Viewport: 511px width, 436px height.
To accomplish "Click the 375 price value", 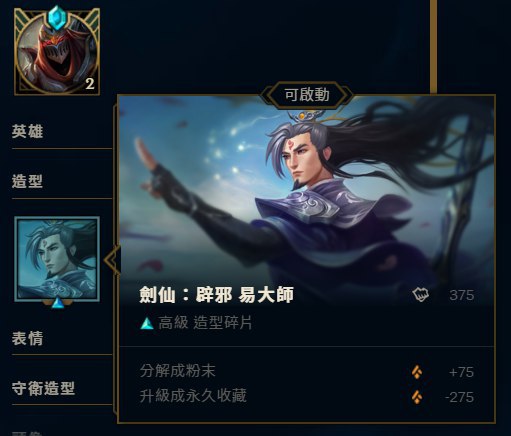I will coord(462,295).
